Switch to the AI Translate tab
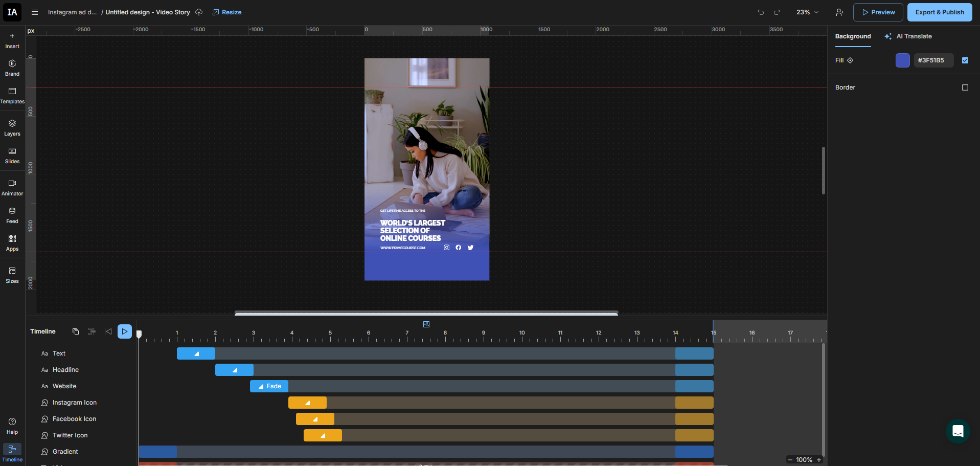The image size is (980, 466). 908,36
